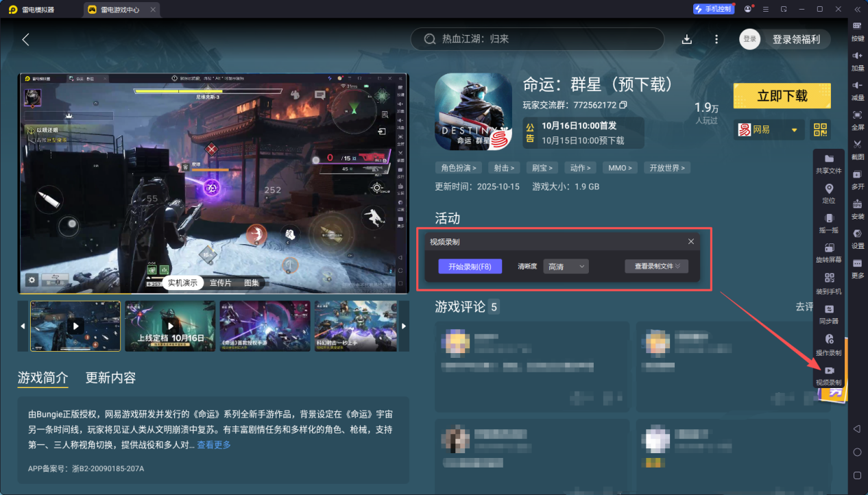Click the Android home circle button
This screenshot has height=495, width=868.
pyautogui.click(x=857, y=452)
